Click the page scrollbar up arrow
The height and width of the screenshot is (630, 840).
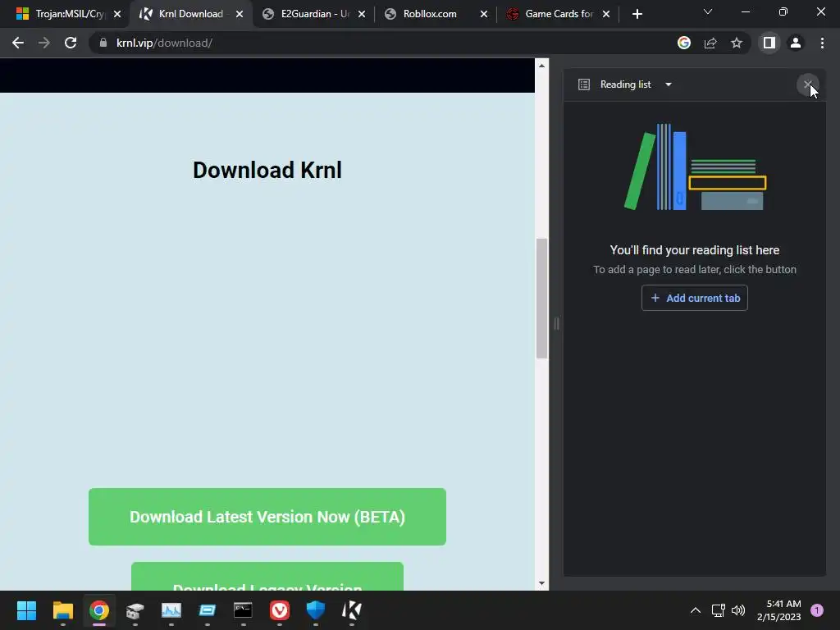tap(541, 66)
